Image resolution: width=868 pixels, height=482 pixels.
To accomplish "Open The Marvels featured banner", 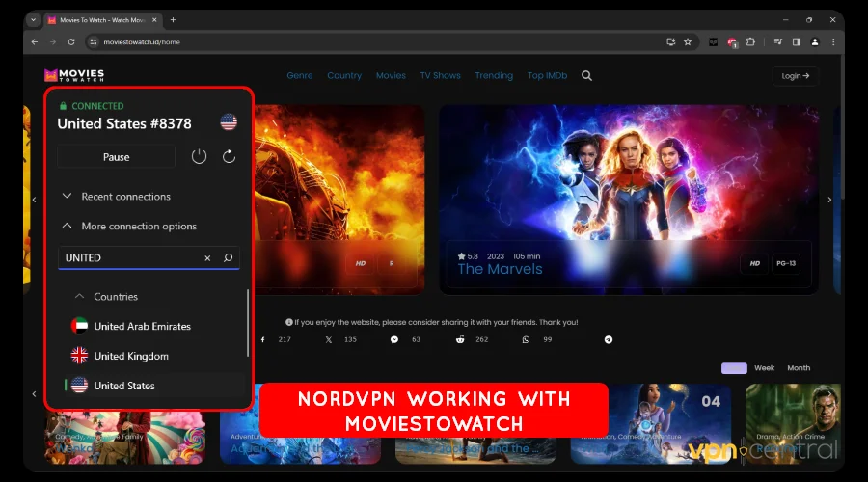I will [629, 200].
